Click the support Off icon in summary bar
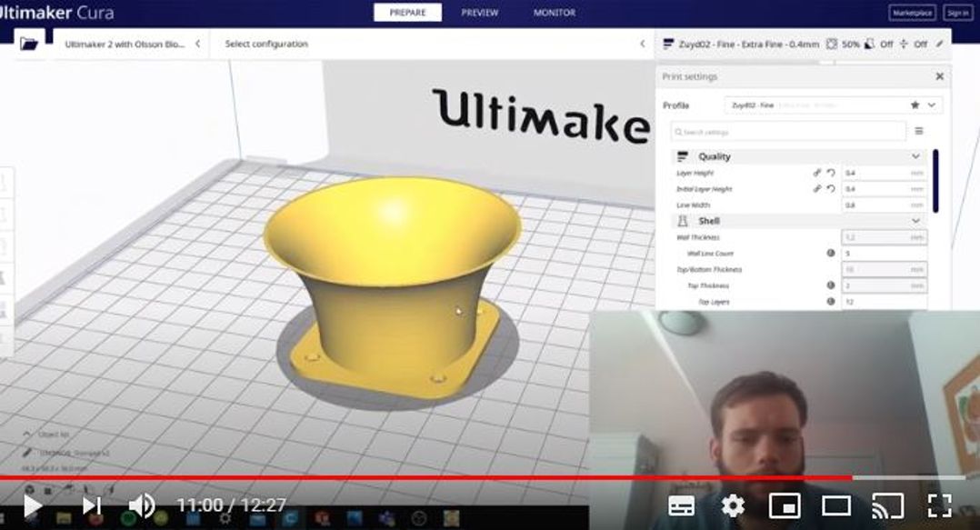The width and height of the screenshot is (980, 530). click(869, 45)
